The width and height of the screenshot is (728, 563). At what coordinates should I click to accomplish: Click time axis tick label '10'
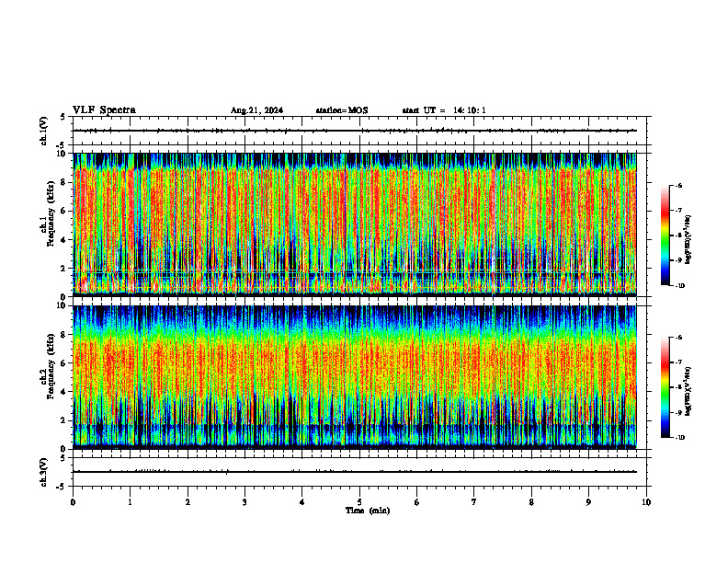click(646, 502)
